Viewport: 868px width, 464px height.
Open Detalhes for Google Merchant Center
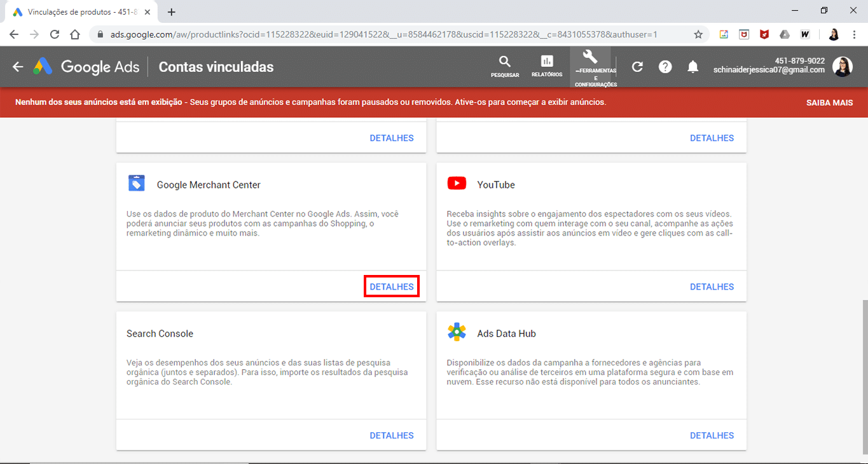392,286
